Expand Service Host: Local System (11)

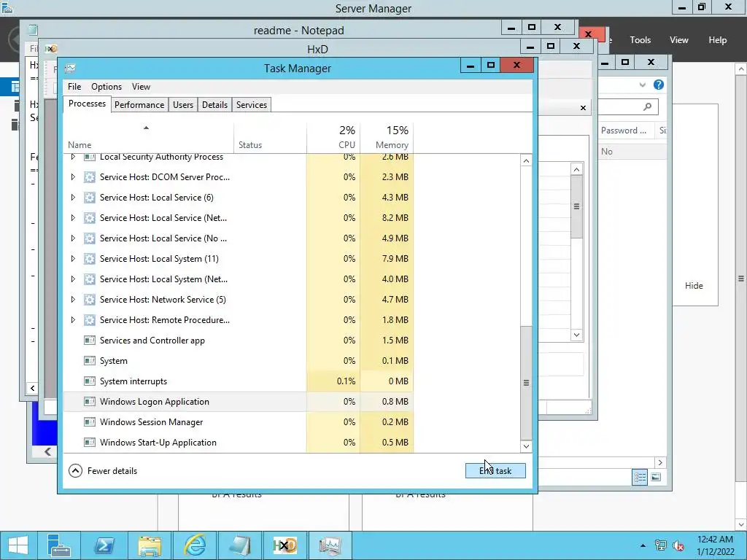point(73,259)
